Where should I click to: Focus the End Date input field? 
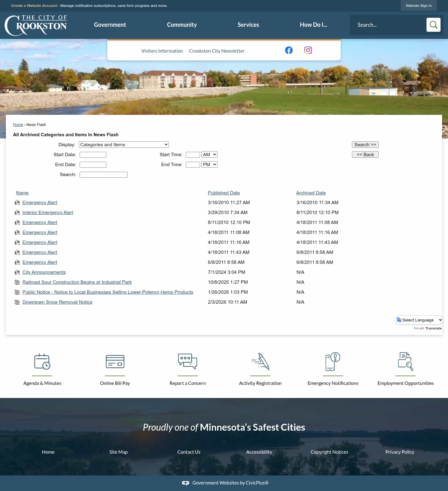pyautogui.click(x=93, y=165)
